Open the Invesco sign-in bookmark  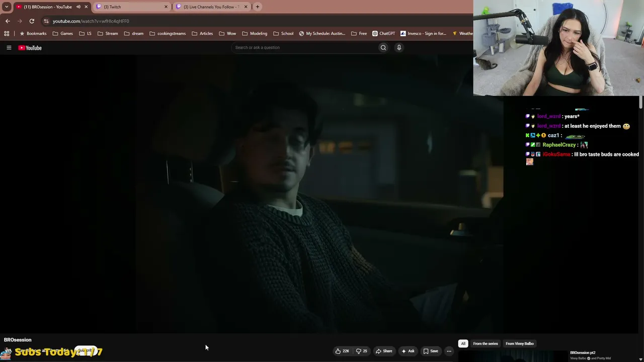423,34
